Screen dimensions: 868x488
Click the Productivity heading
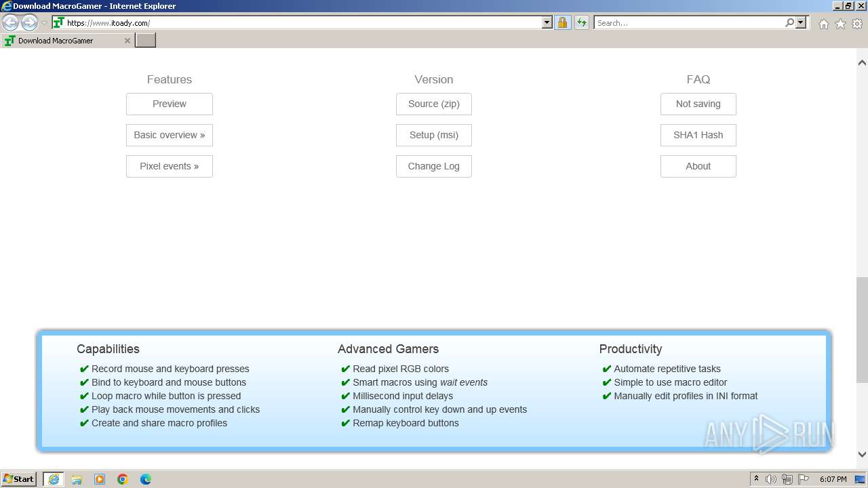(x=631, y=349)
